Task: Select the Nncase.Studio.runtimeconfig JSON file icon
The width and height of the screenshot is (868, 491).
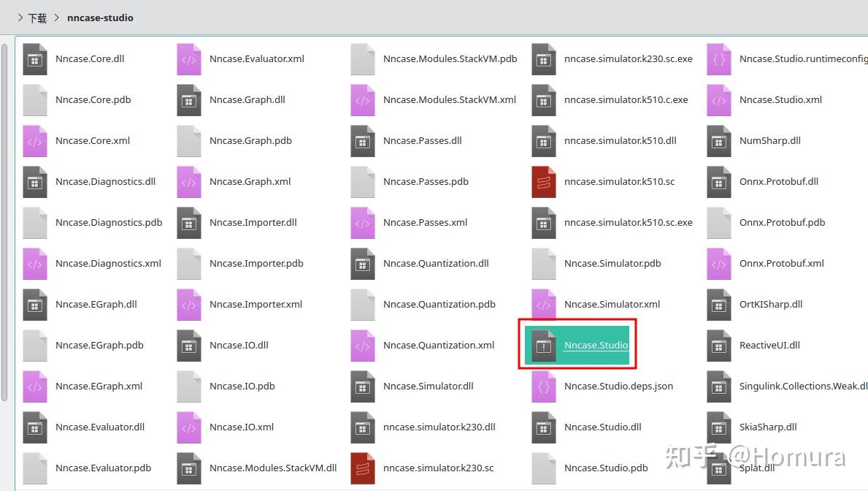Action: 719,58
